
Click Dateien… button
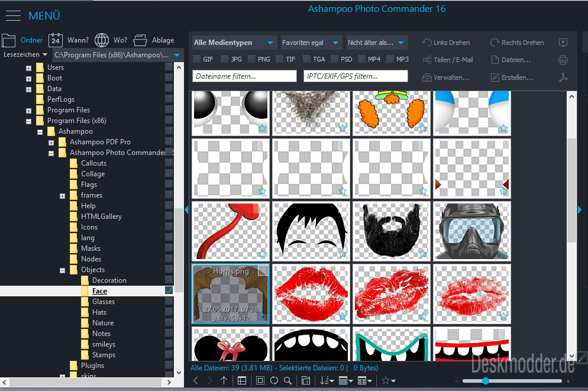click(x=511, y=60)
